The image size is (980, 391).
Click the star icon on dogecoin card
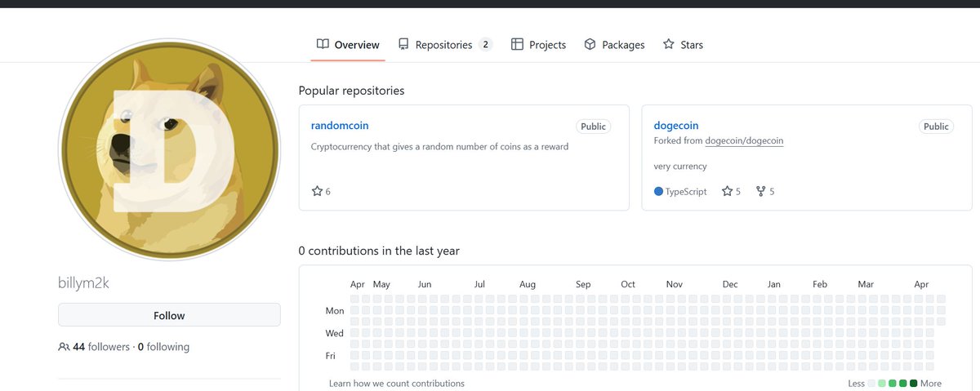(x=727, y=191)
